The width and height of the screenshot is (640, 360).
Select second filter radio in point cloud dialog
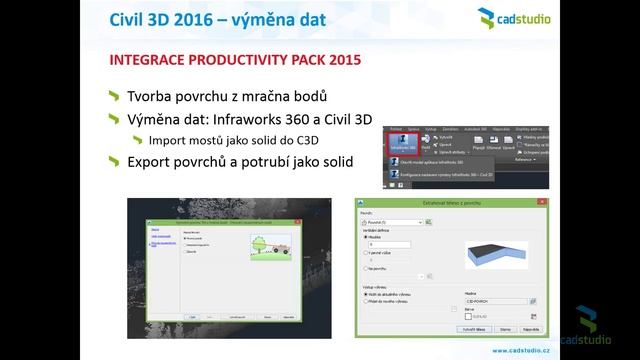[185, 245]
